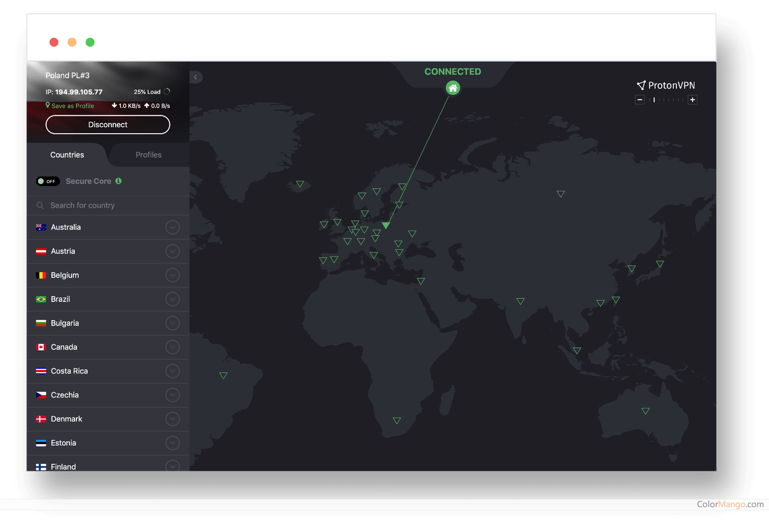The height and width of the screenshot is (532, 769).
Task: Expand the Australia server list
Action: [173, 227]
